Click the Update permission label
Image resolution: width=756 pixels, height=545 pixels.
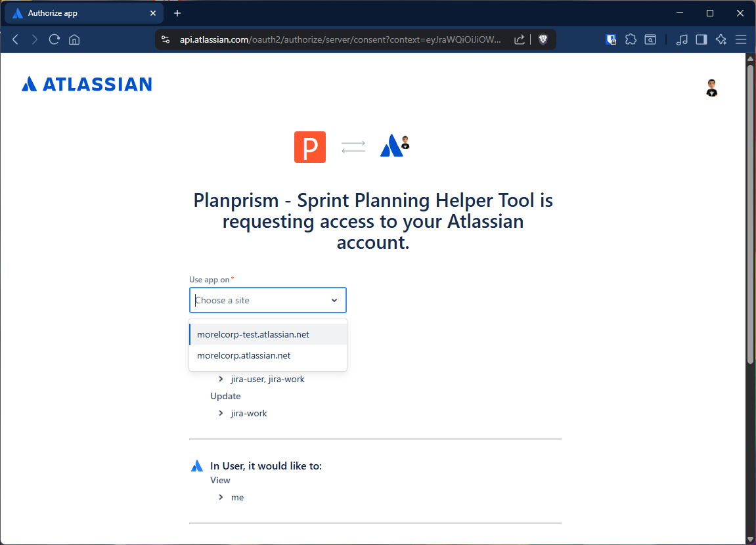click(x=225, y=396)
